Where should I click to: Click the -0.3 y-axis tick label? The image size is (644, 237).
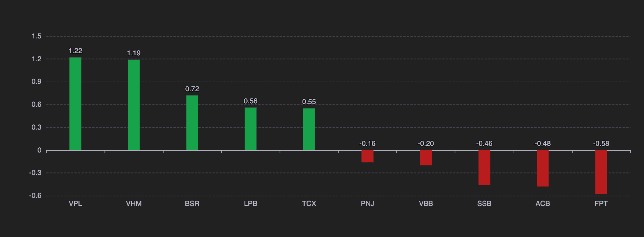coord(35,173)
